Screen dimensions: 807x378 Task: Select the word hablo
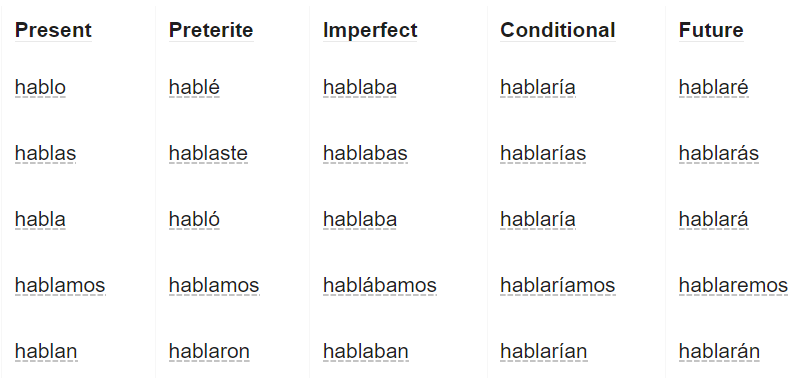40,87
